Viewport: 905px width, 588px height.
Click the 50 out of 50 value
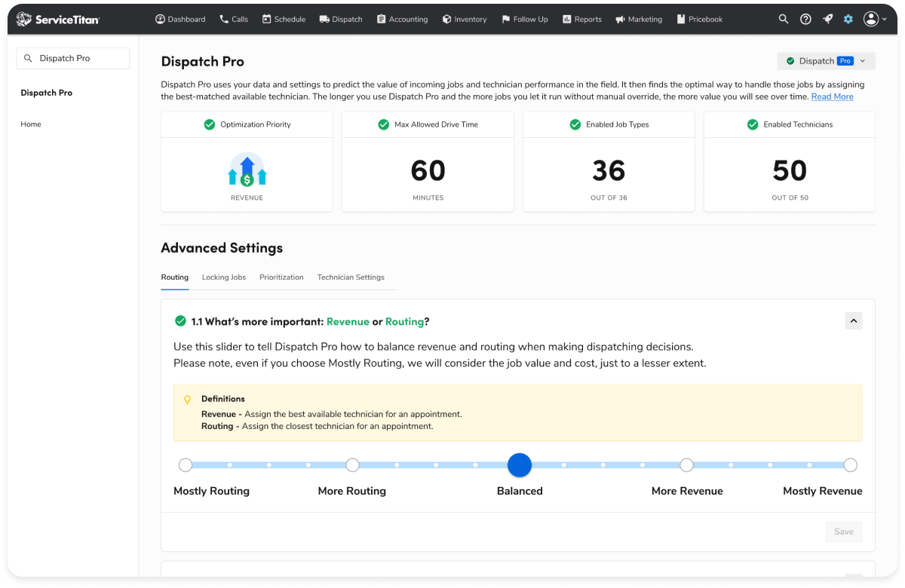point(790,171)
